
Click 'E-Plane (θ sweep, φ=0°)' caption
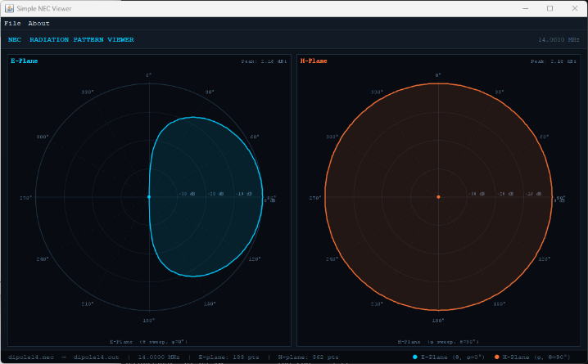tap(148, 342)
